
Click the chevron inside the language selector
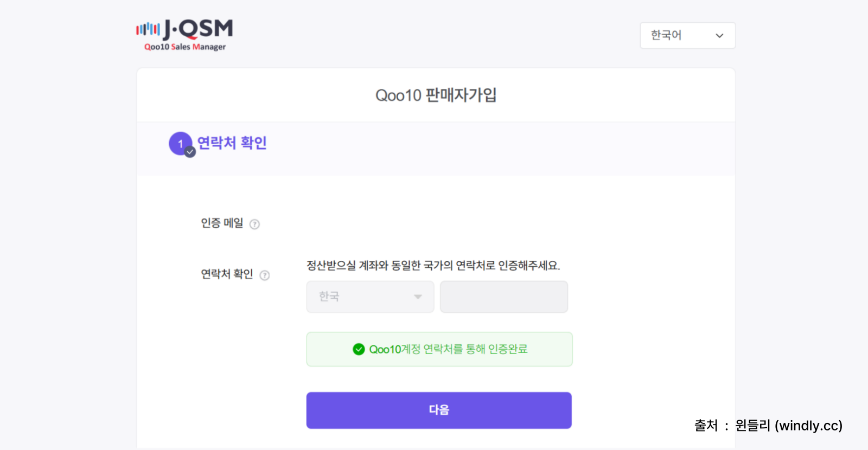coord(720,35)
